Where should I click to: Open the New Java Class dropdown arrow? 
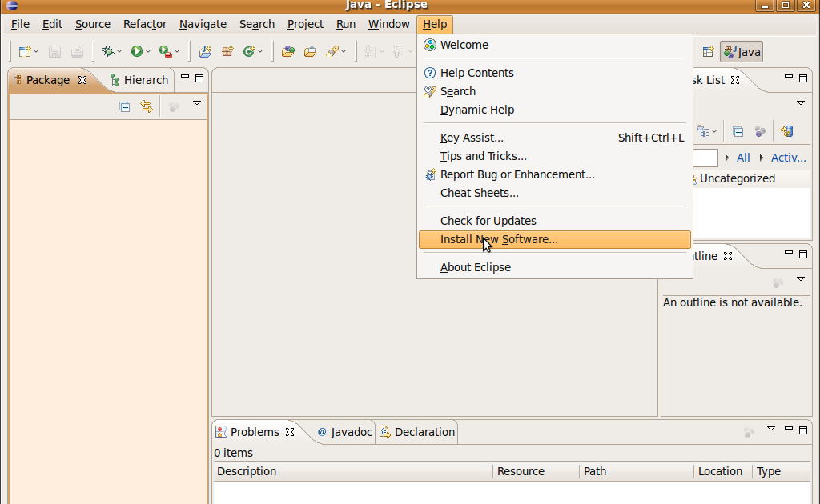[x=260, y=51]
